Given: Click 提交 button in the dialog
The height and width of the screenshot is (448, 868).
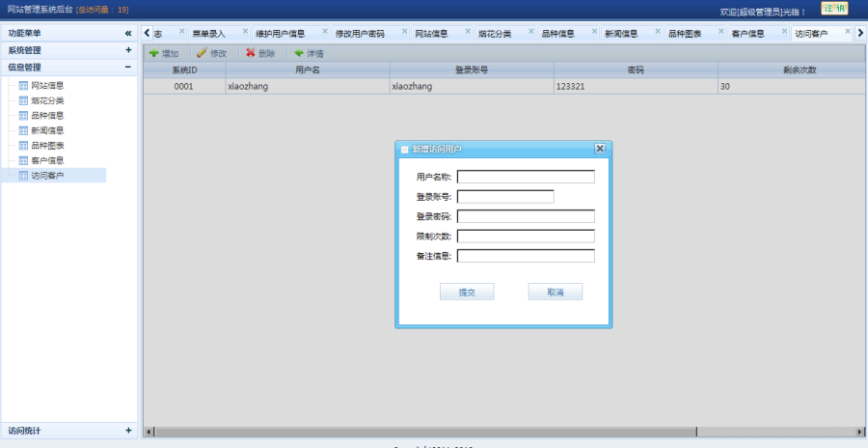Looking at the screenshot, I should [467, 292].
